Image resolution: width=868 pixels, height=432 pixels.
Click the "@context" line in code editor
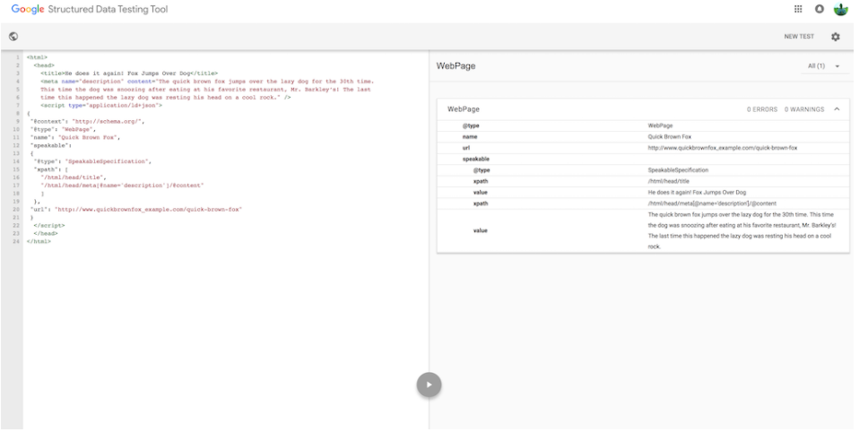(87, 121)
